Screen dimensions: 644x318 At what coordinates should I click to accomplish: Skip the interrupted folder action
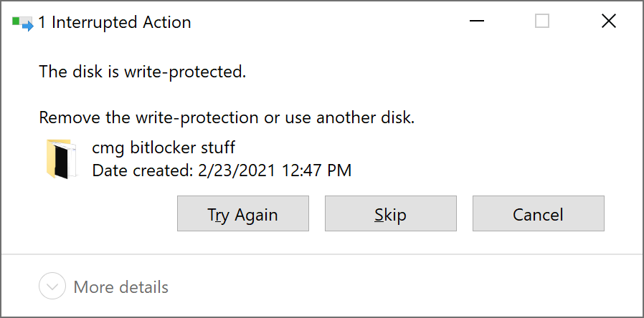[391, 213]
